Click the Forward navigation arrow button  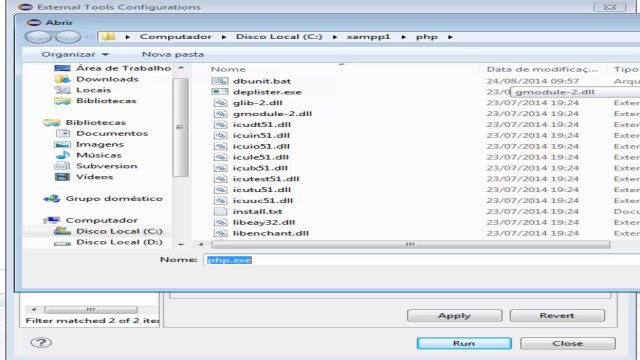coord(68,37)
